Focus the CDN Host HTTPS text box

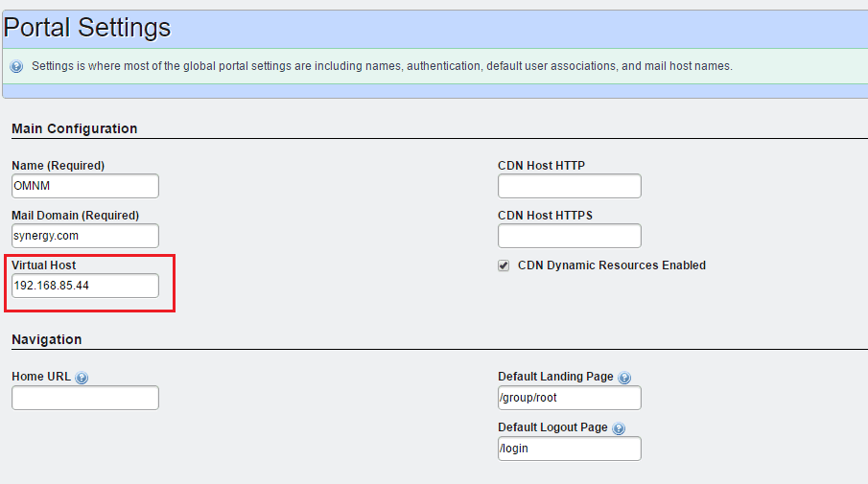point(570,236)
